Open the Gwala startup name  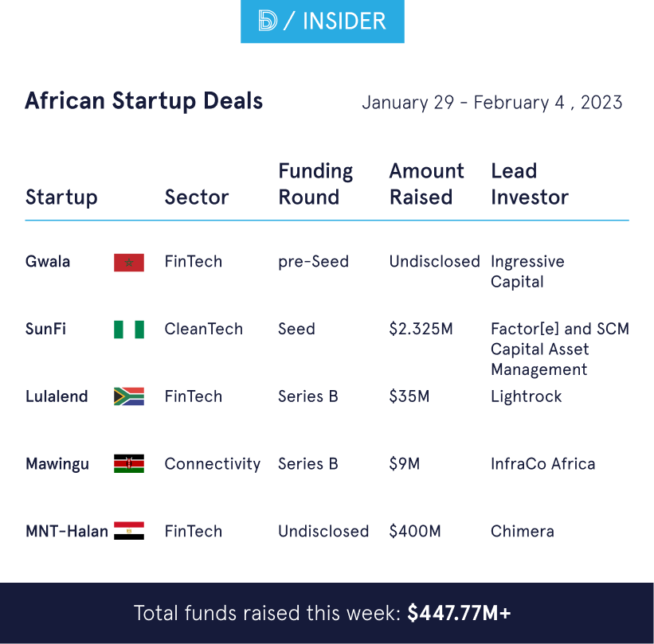[48, 262]
